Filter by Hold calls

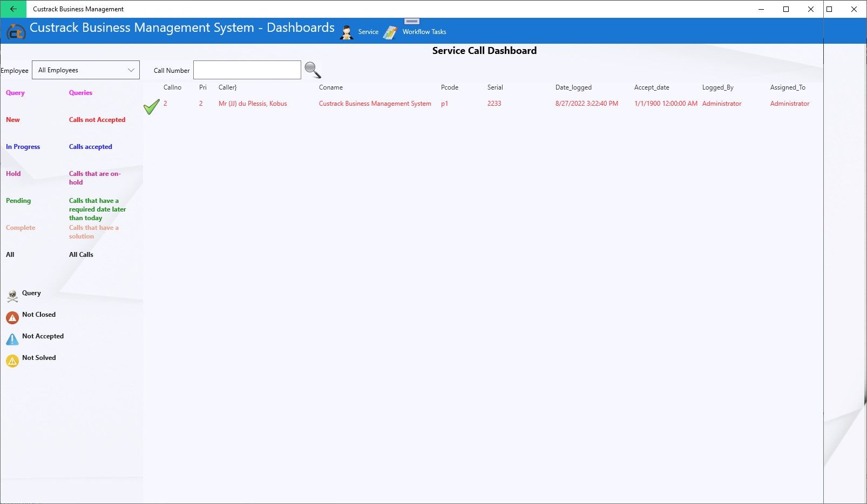(x=13, y=174)
